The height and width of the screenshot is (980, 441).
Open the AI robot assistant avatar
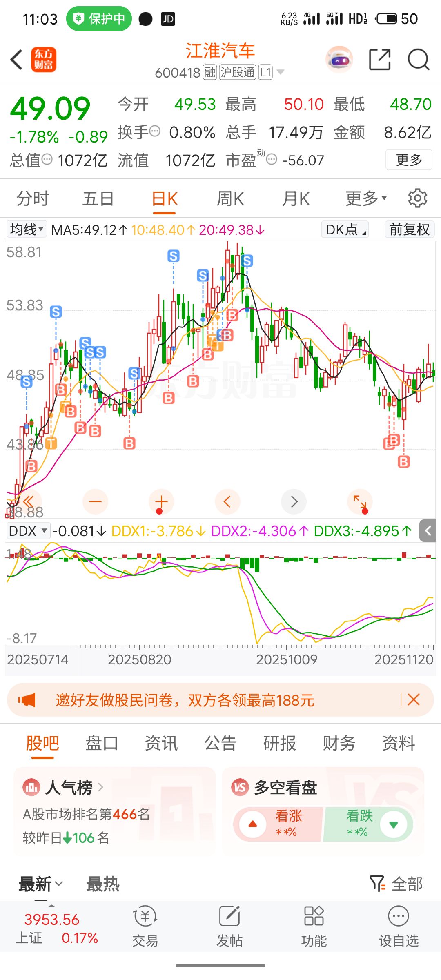pyautogui.click(x=339, y=60)
